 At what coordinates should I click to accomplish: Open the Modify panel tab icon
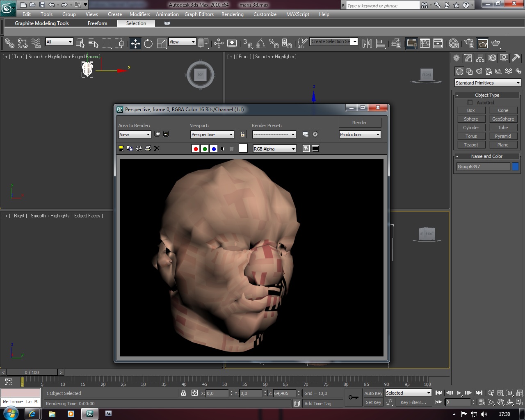click(x=468, y=58)
